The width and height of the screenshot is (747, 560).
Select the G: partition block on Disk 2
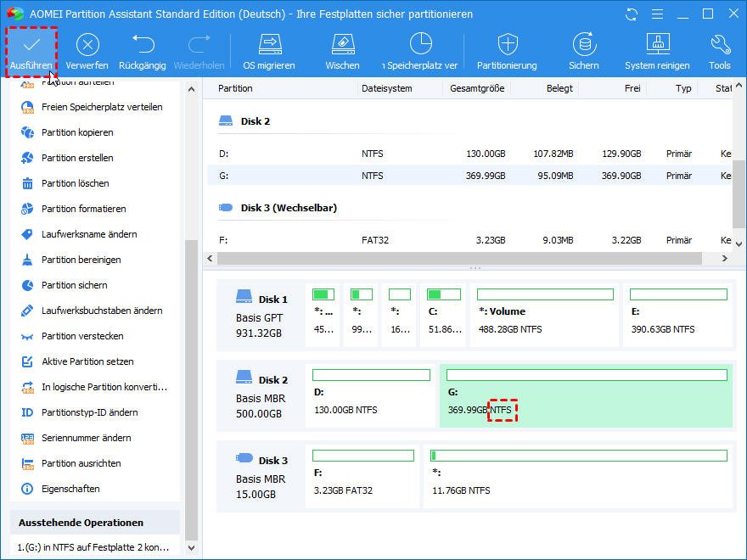pos(586,395)
